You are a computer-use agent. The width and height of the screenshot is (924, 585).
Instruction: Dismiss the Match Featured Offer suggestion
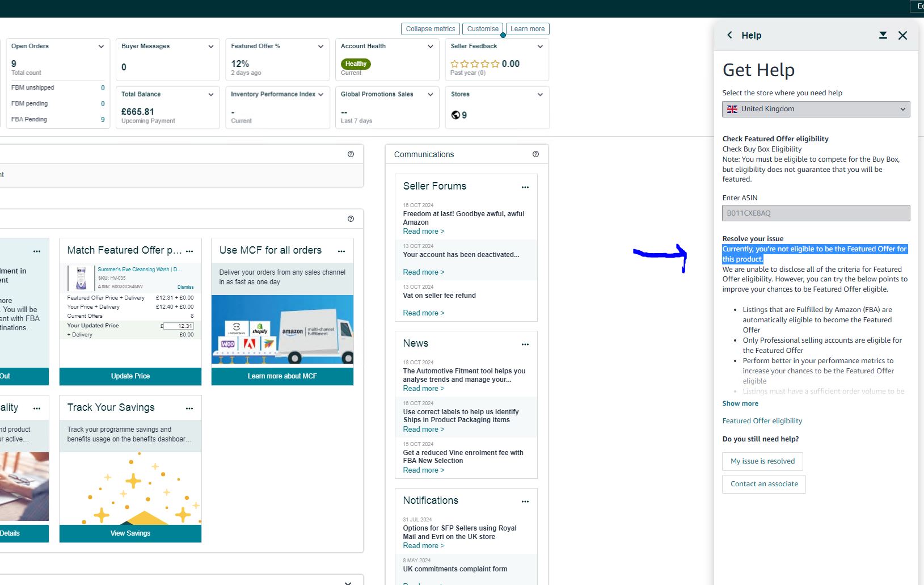coord(185,287)
